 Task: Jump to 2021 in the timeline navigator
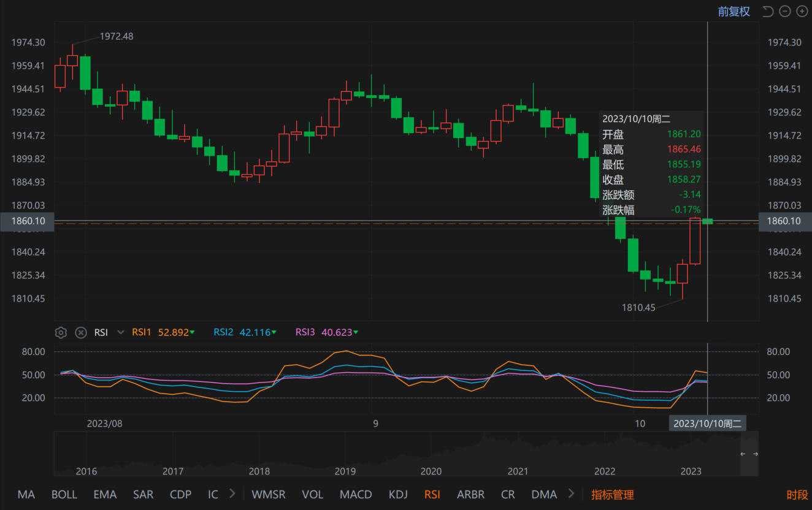(518, 471)
